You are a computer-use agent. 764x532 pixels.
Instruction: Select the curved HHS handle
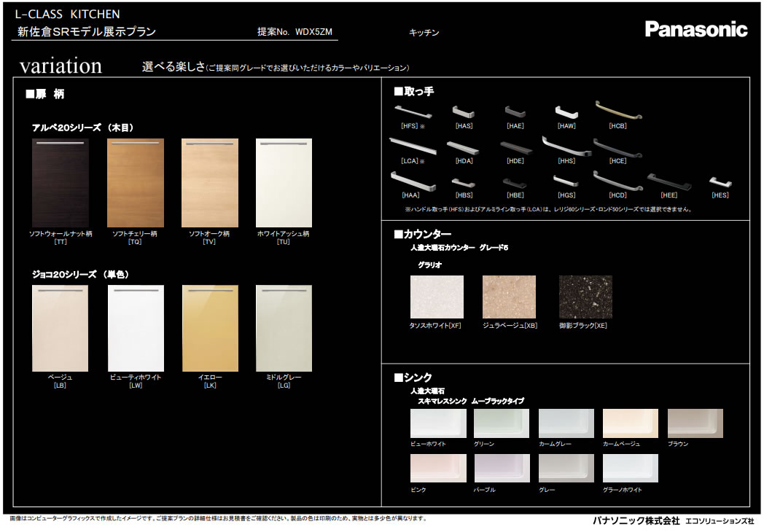(x=566, y=146)
